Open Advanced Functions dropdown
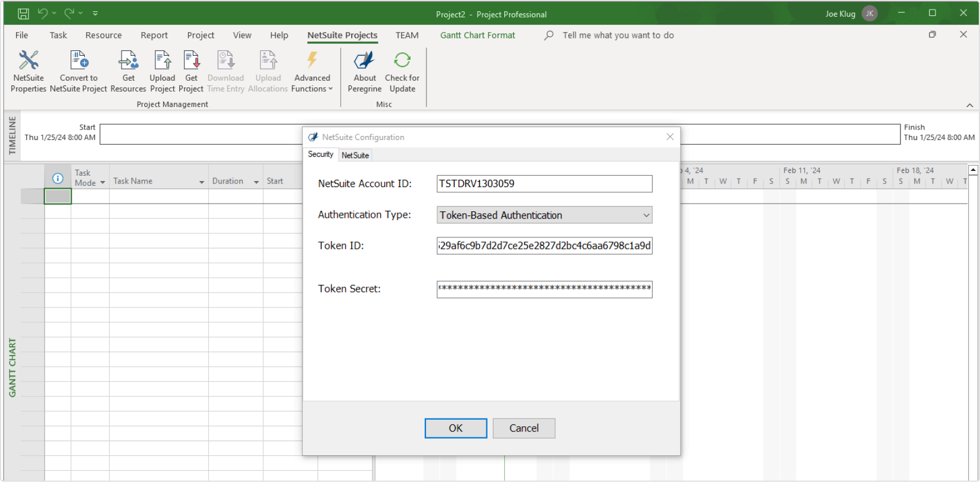 [x=312, y=71]
